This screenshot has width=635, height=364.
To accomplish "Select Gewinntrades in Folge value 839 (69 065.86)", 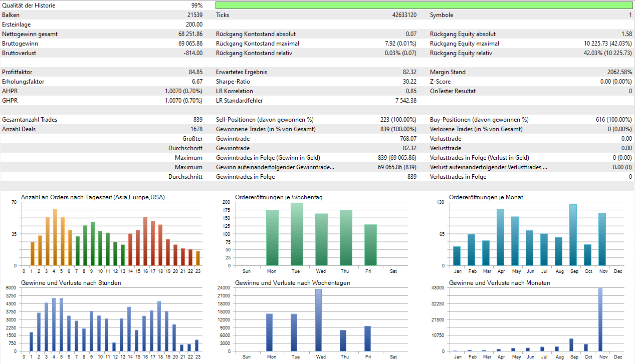I will click(397, 158).
